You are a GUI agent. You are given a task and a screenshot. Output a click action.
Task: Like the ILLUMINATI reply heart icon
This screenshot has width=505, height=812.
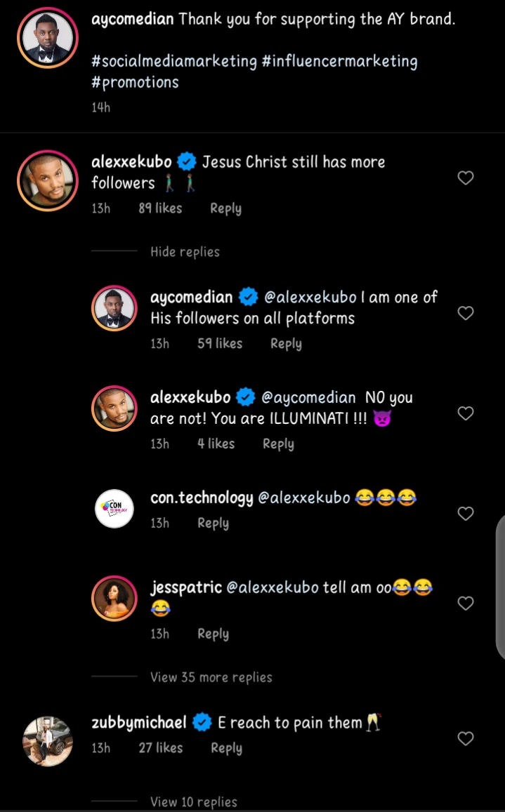point(466,413)
